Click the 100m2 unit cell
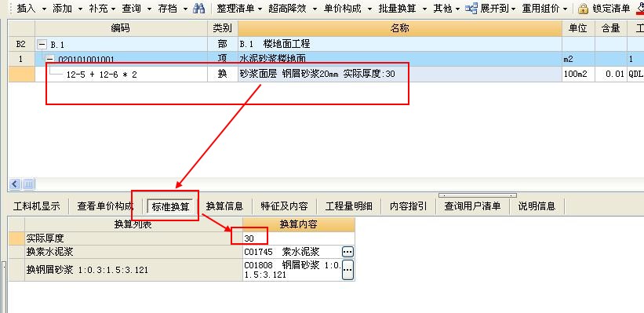The height and width of the screenshot is (313, 644). (578, 75)
